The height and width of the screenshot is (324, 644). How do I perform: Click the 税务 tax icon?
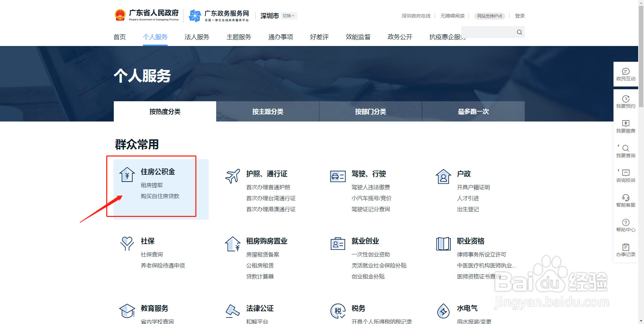pos(338,311)
